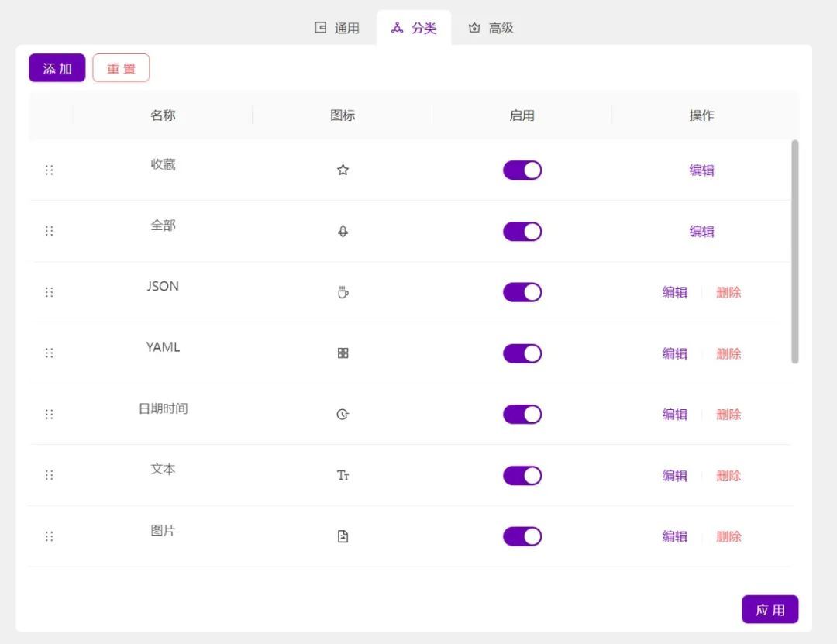This screenshot has width=837, height=644.
Task: Switch to the 通用 tab
Action: tap(337, 28)
